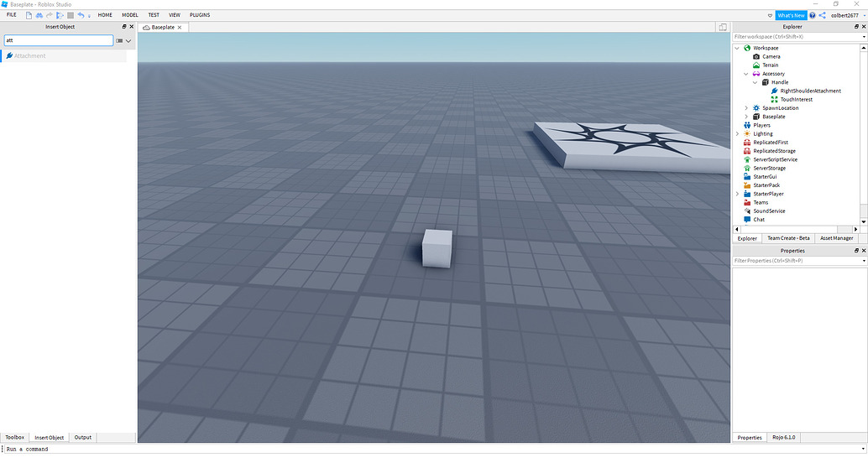Screen dimensions: 868x468
Task: Click the blue Help question mark icon
Action: tap(813, 15)
